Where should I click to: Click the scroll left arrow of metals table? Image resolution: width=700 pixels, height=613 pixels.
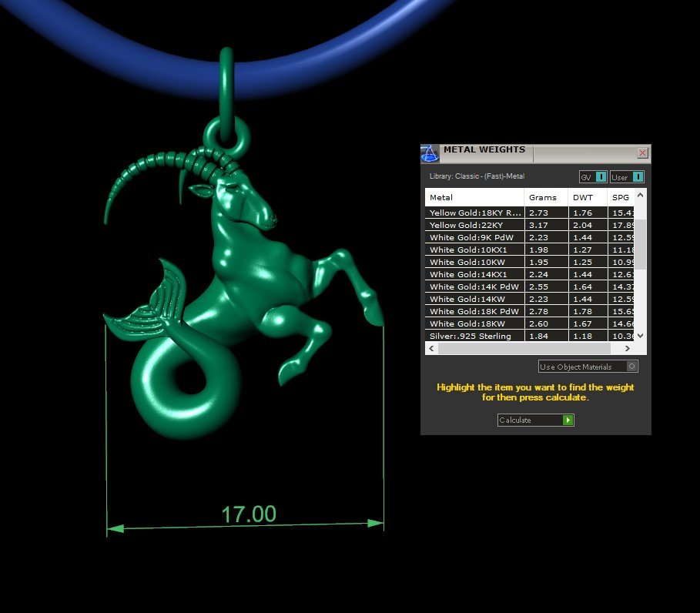tap(431, 348)
